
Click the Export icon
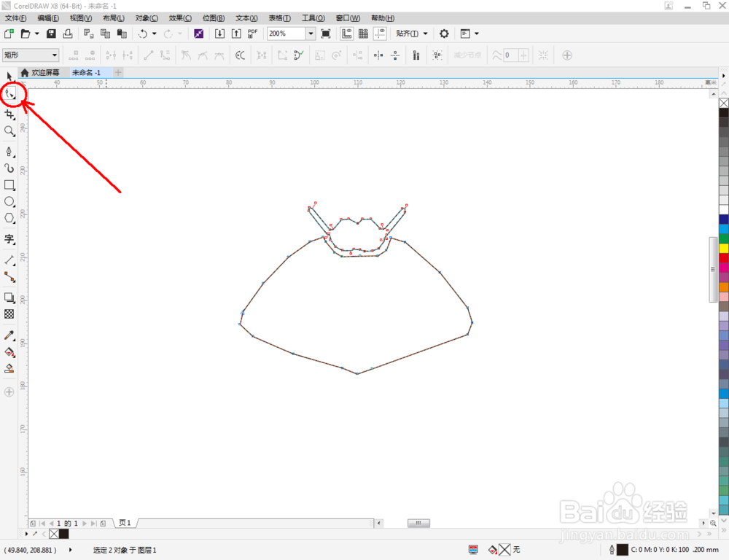click(x=236, y=34)
